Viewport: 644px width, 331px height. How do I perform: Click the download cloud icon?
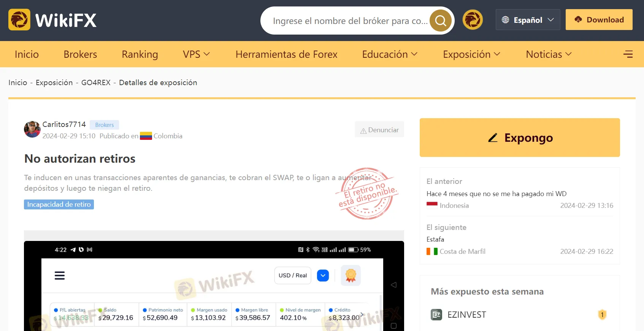pyautogui.click(x=578, y=19)
